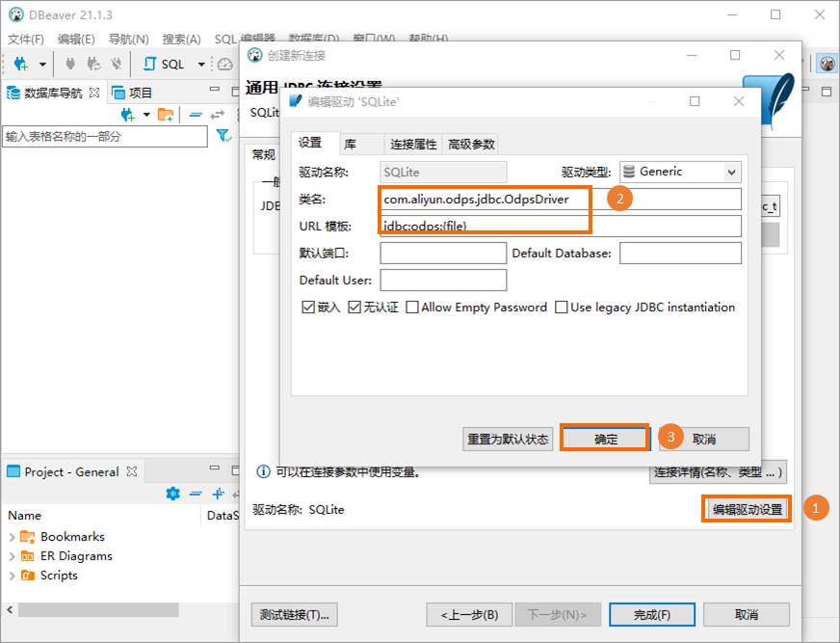Disable the 嵌入 checkbox
This screenshot has width=840, height=643.
point(302,307)
